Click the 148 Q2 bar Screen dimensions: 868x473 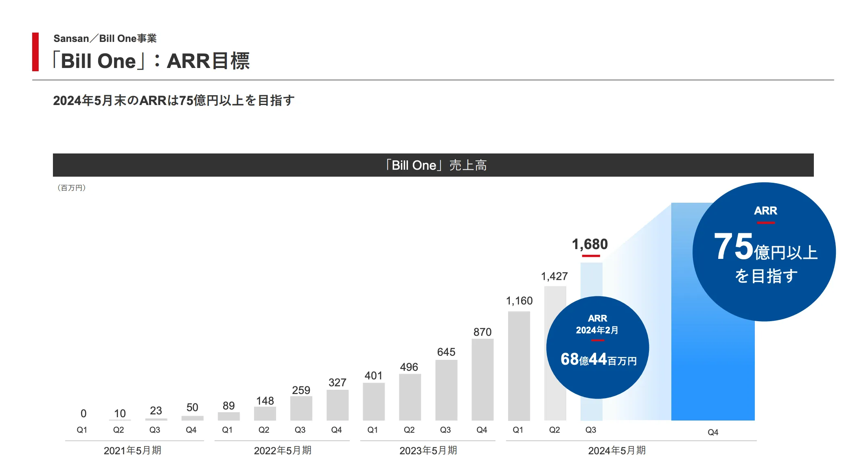pyautogui.click(x=265, y=414)
